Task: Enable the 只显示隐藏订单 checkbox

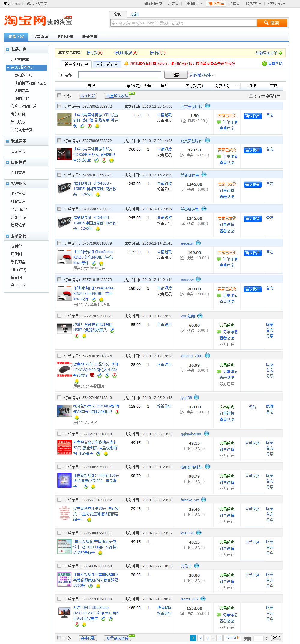Action: (251, 96)
